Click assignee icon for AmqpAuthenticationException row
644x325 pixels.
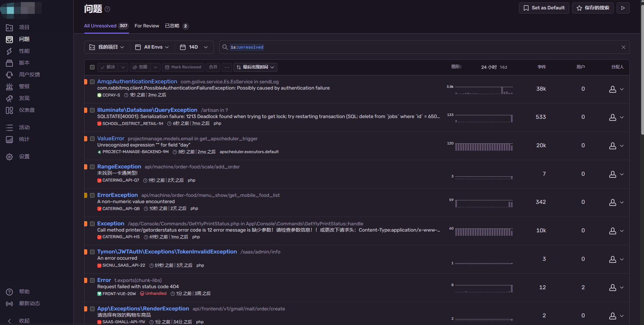pyautogui.click(x=613, y=89)
